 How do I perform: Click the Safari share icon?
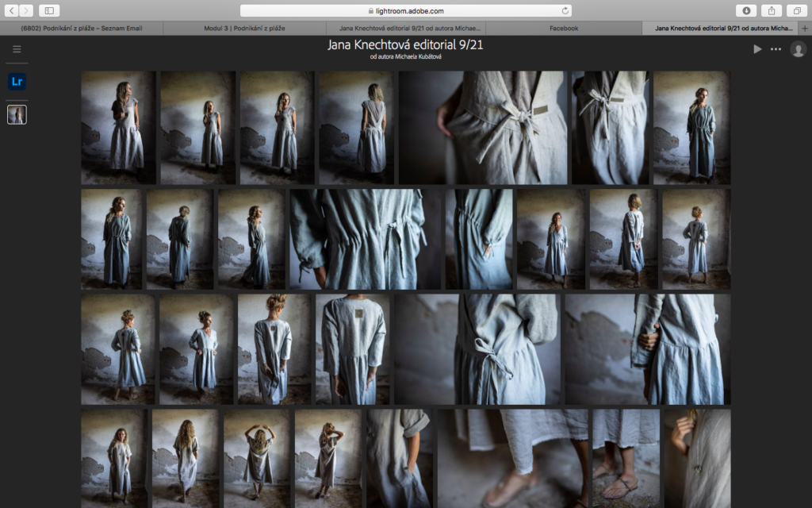771,10
